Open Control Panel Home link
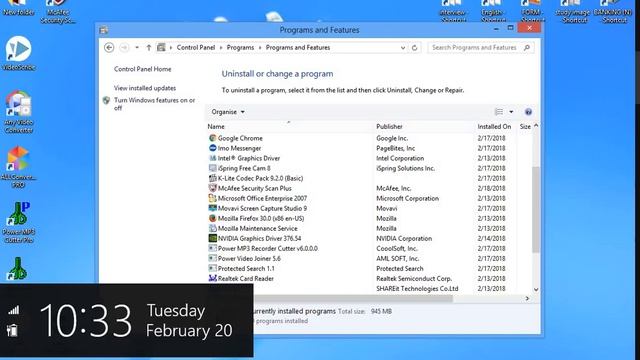Viewport: 640px width, 360px height. click(142, 69)
